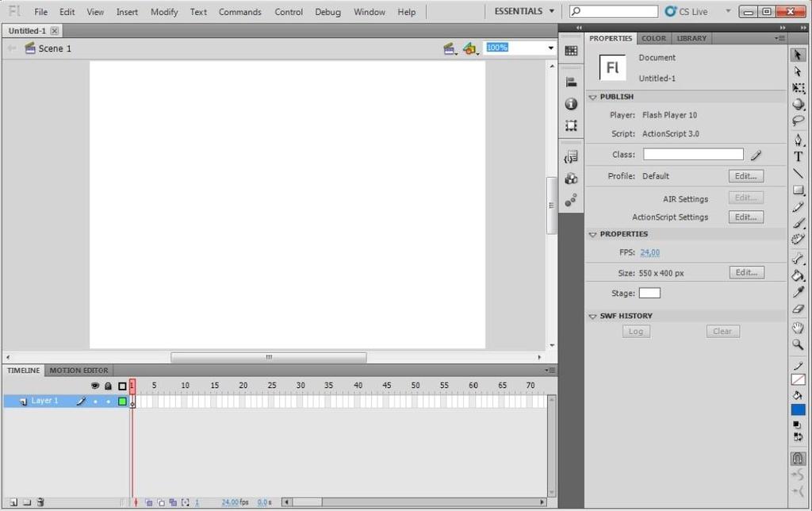Select the Text tool
The height and width of the screenshot is (511, 812).
pos(798,156)
